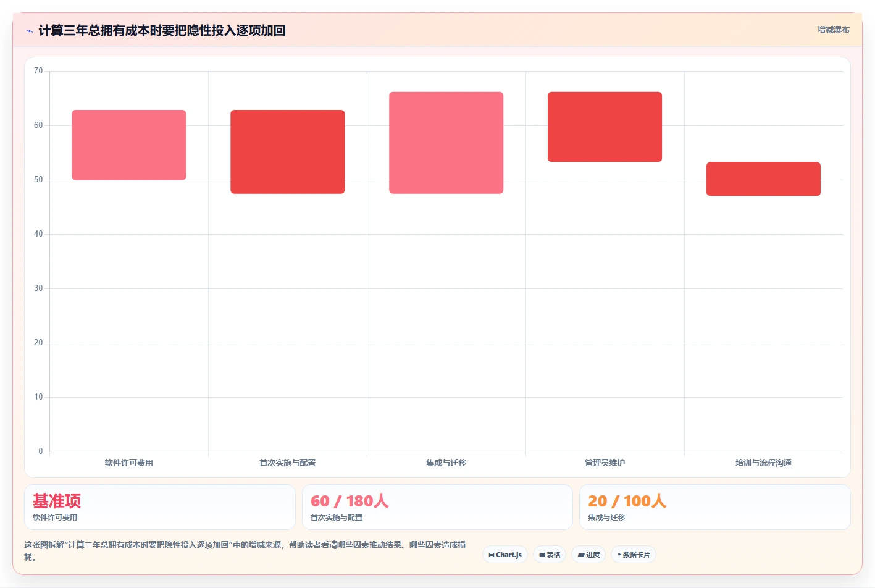
Task: Click the 增减瀑布 tag in the header
Action: (833, 30)
